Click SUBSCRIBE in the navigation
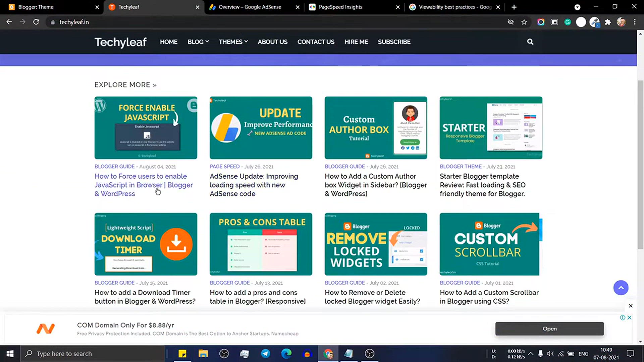 (x=394, y=42)
